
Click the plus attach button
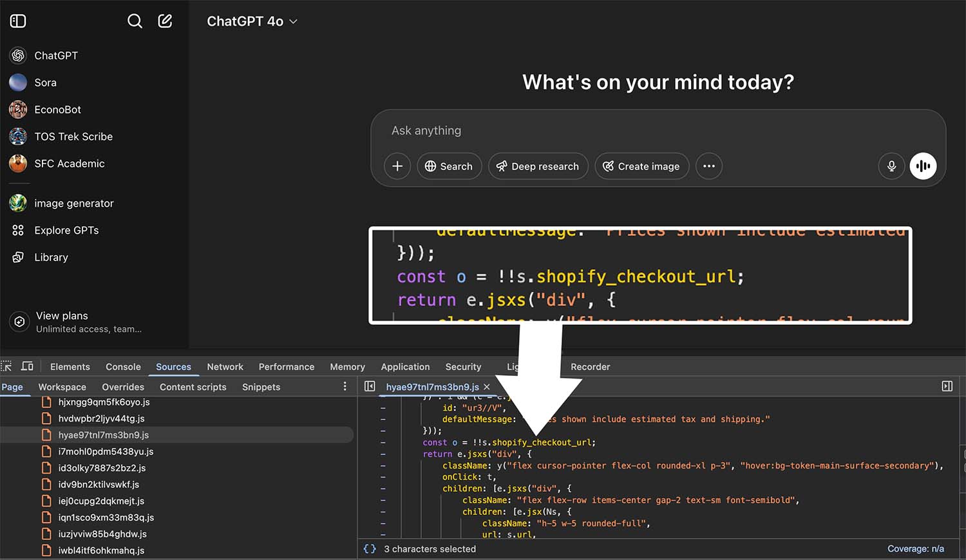coord(397,166)
